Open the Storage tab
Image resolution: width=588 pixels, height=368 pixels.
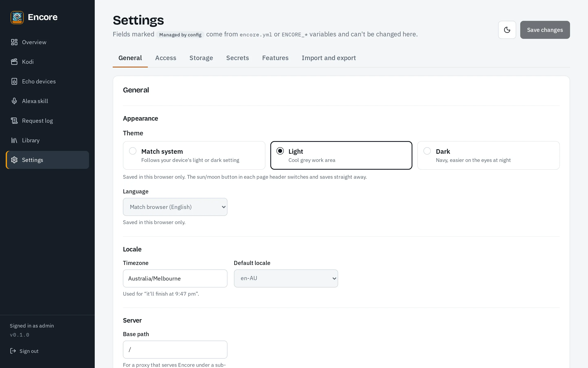click(201, 58)
